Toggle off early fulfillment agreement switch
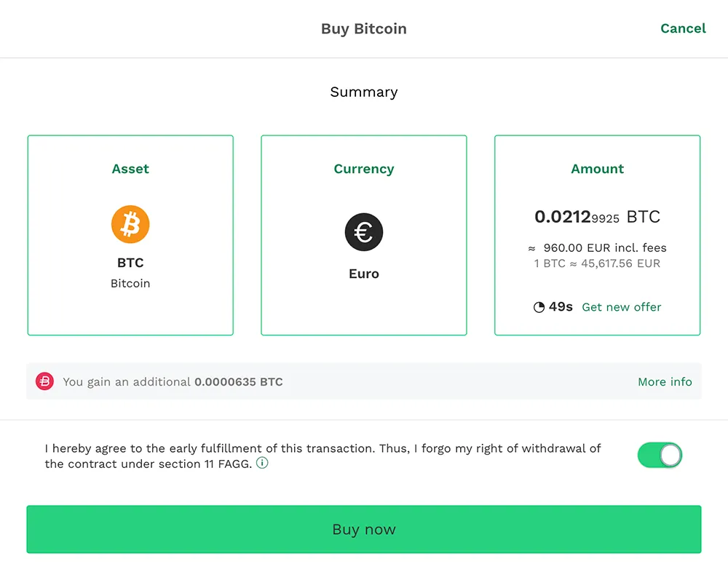Image resolution: width=728 pixels, height=580 pixels. (660, 456)
